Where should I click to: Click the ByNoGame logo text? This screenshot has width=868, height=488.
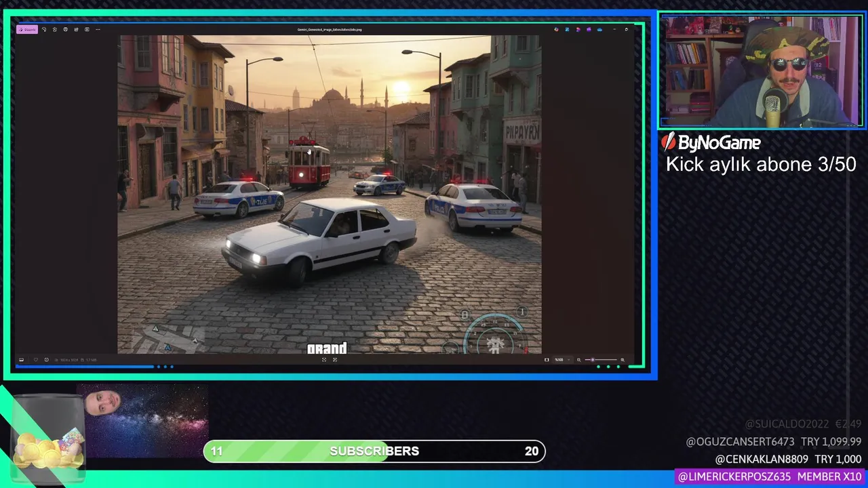pyautogui.click(x=711, y=142)
